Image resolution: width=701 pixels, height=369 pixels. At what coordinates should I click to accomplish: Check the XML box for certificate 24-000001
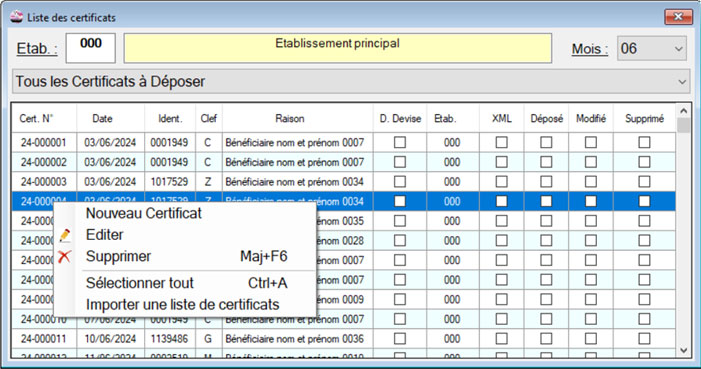point(502,142)
